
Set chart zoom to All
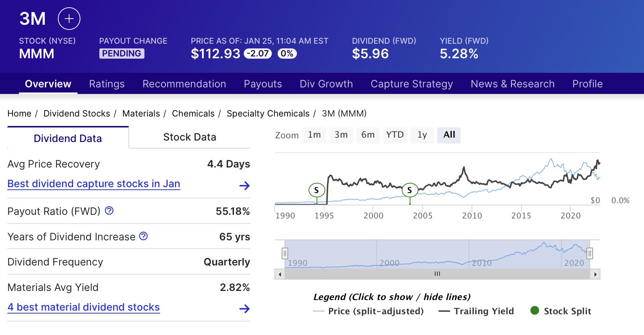pyautogui.click(x=449, y=135)
